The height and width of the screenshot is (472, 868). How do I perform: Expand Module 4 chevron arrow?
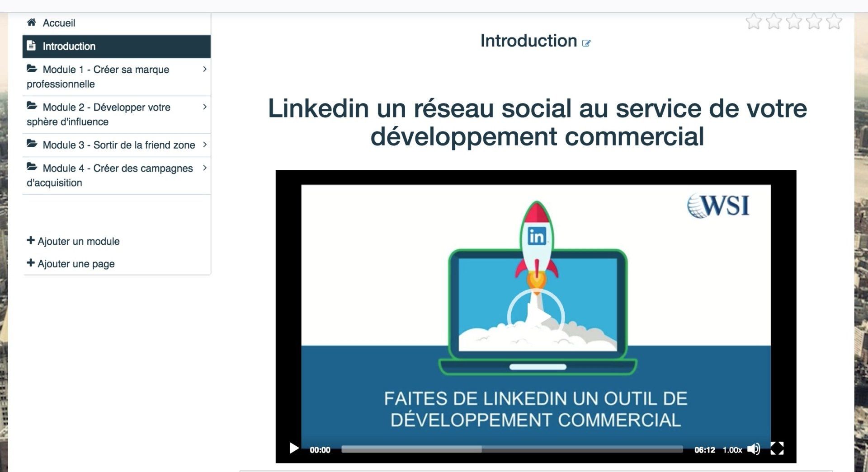[x=205, y=168]
